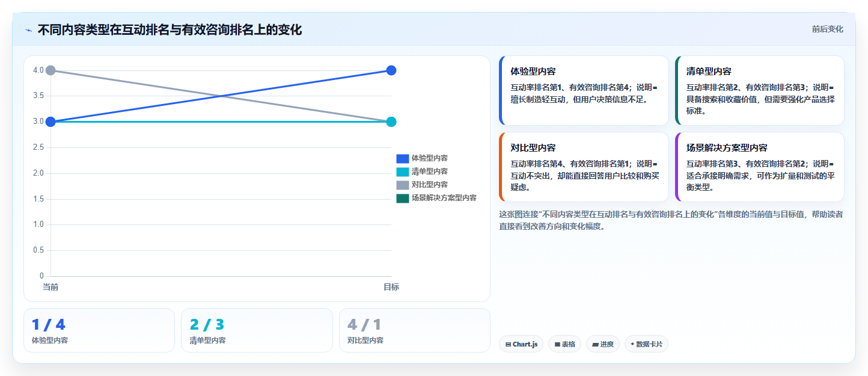Open the 对比型内容 info card heading
This screenshot has width=868, height=376.
[x=533, y=148]
